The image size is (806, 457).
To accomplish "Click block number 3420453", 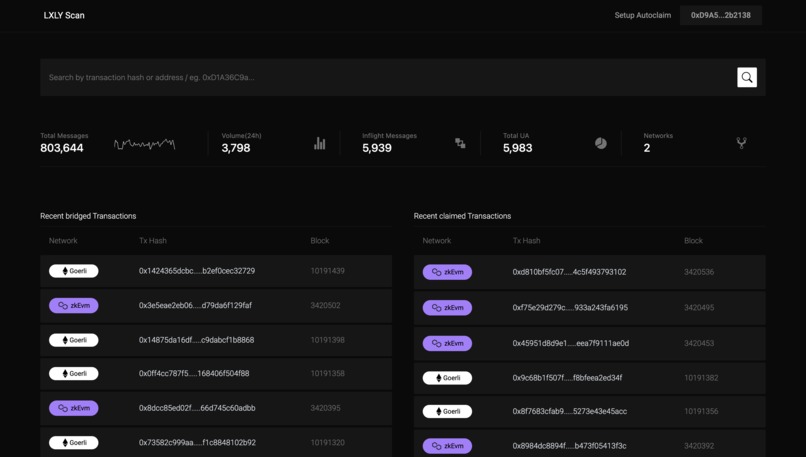I will point(699,343).
